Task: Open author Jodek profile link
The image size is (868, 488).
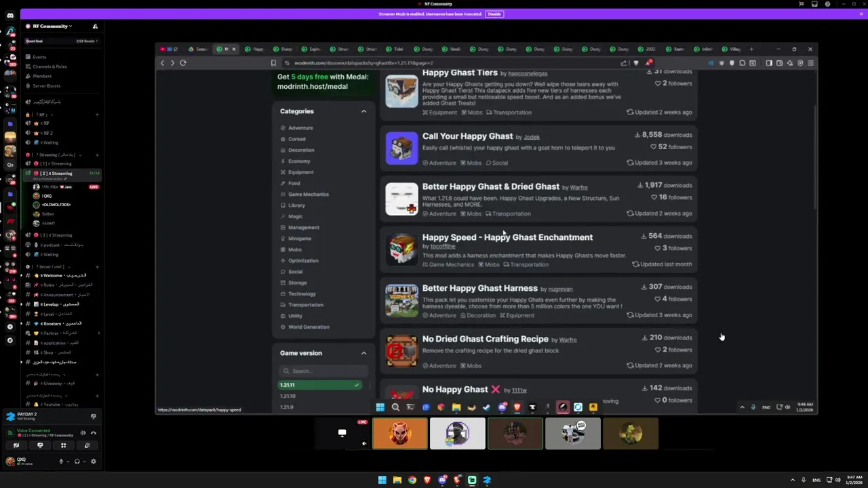Action: (x=532, y=137)
